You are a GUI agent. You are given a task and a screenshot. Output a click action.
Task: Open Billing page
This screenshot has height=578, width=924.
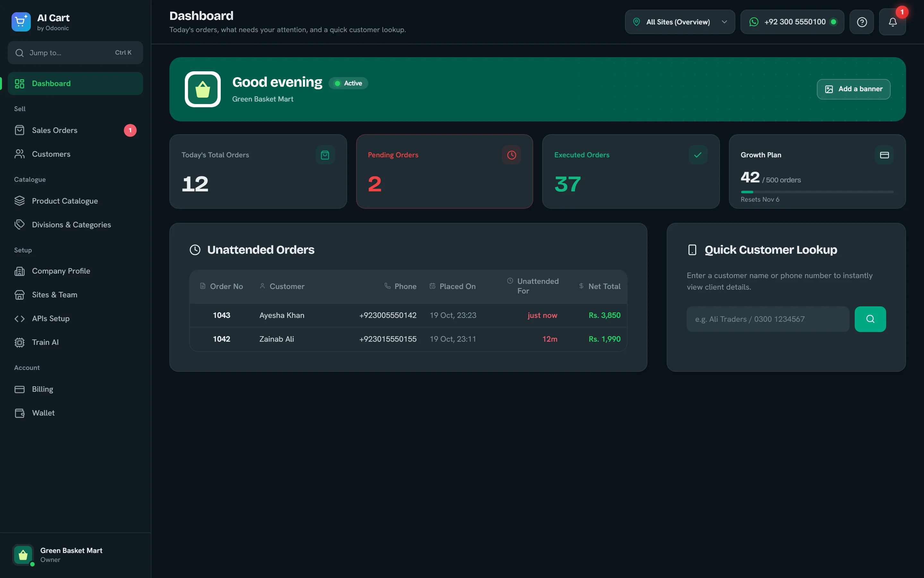[x=75, y=389]
